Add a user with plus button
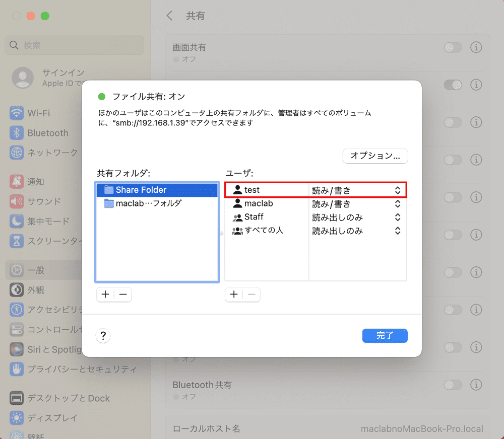 click(234, 294)
